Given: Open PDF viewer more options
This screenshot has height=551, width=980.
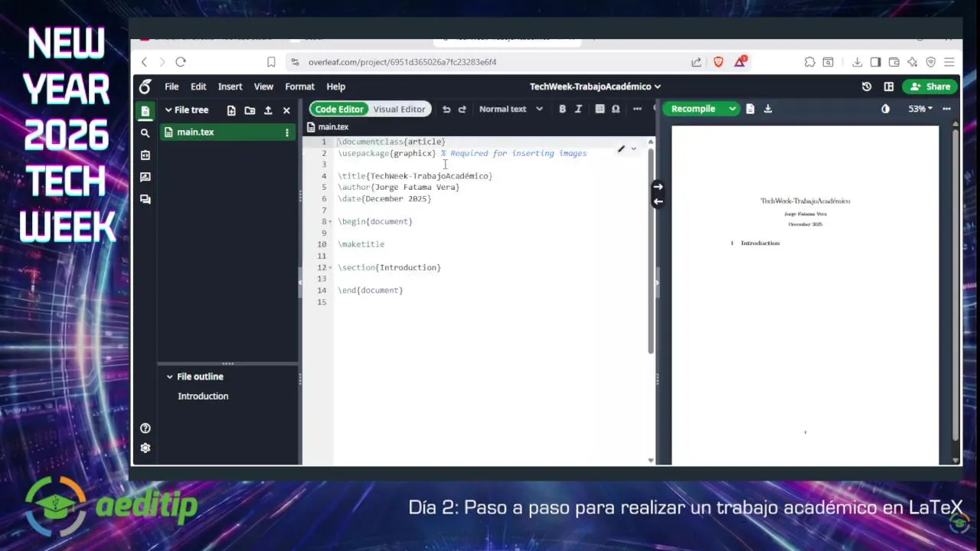Looking at the screenshot, I should [x=946, y=109].
